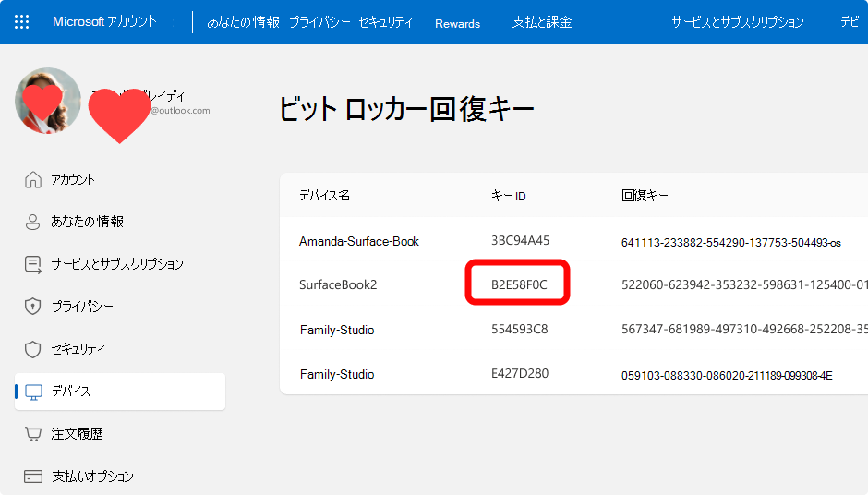Select セキュリティ in top navigation bar
This screenshot has height=495, width=868.
point(385,21)
